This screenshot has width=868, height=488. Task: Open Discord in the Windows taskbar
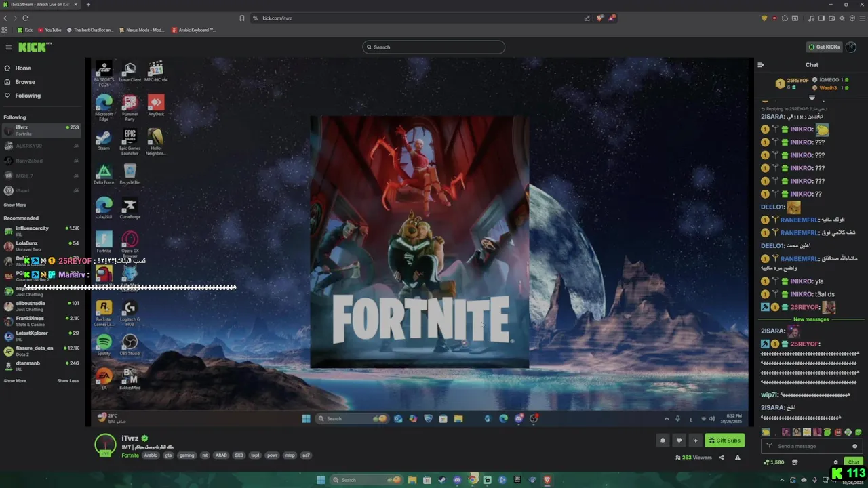pyautogui.click(x=457, y=480)
